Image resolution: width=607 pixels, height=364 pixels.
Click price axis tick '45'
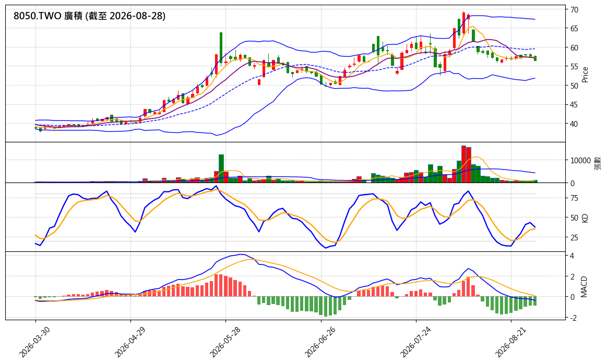coord(574,105)
